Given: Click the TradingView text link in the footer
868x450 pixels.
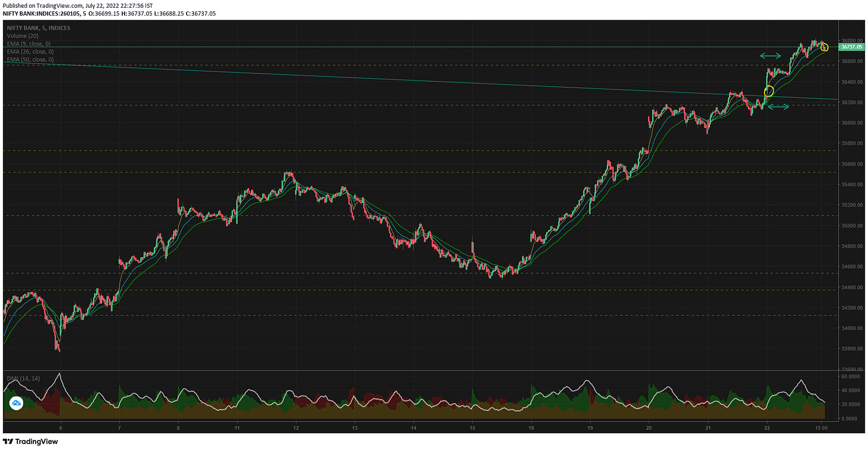Looking at the screenshot, I should click(x=37, y=441).
